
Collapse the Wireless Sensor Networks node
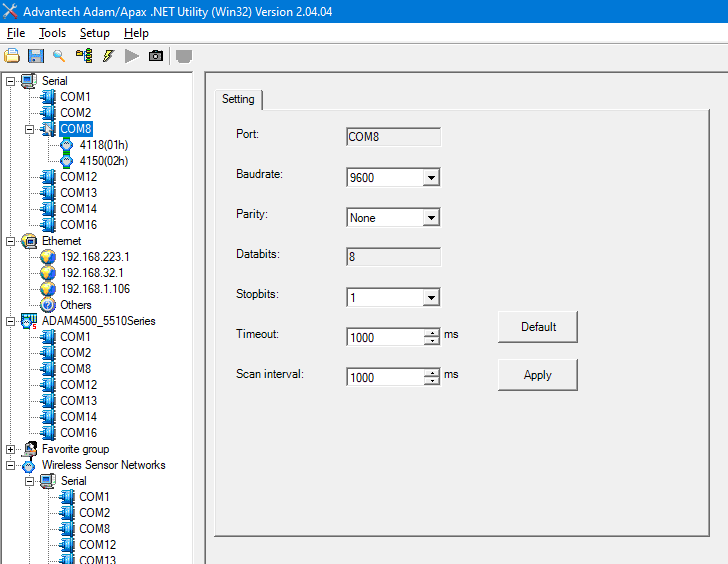click(x=10, y=465)
